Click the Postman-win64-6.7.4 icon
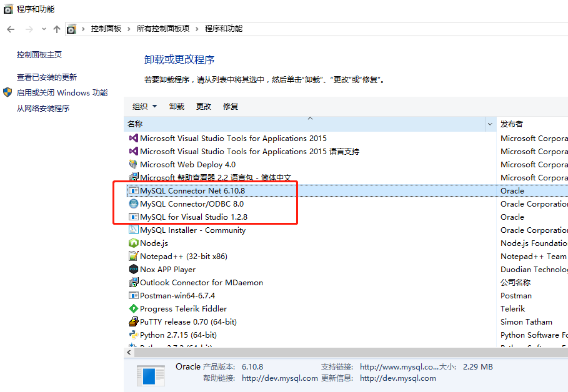Image resolution: width=568 pixels, height=392 pixels. 134,295
